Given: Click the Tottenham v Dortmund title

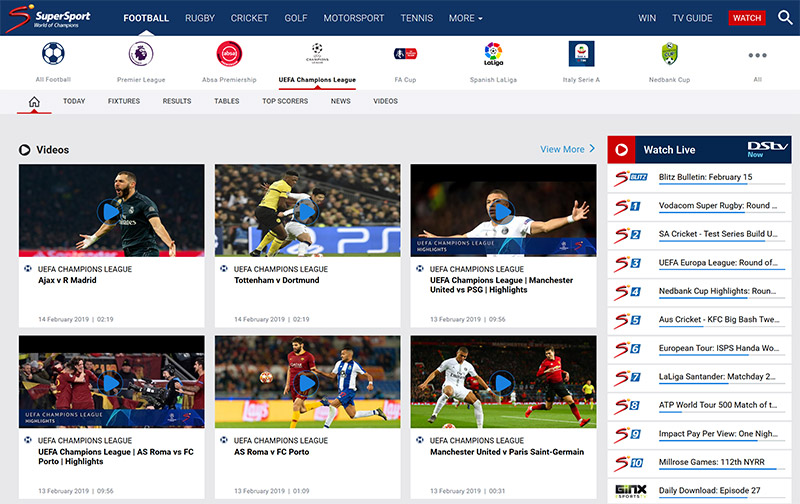Looking at the screenshot, I should [277, 280].
